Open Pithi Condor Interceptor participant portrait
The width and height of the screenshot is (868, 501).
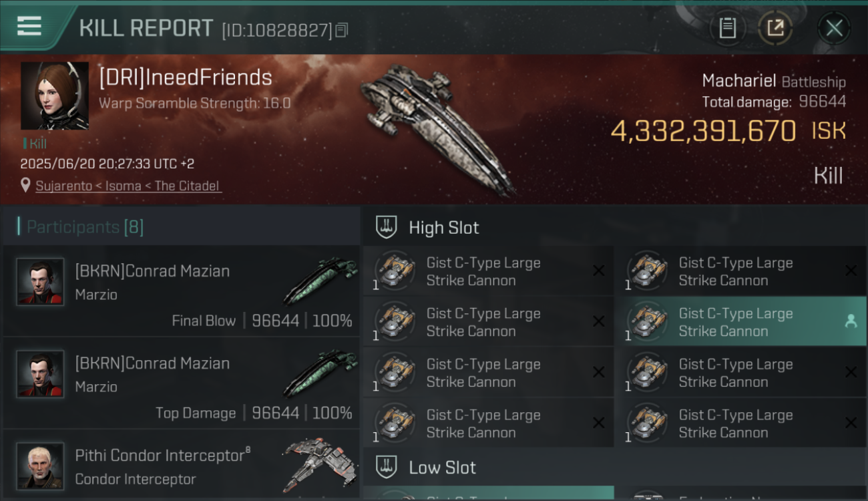tap(40, 466)
